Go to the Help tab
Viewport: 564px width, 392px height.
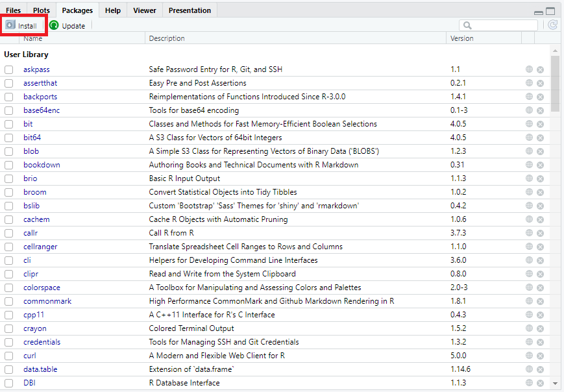(x=112, y=10)
